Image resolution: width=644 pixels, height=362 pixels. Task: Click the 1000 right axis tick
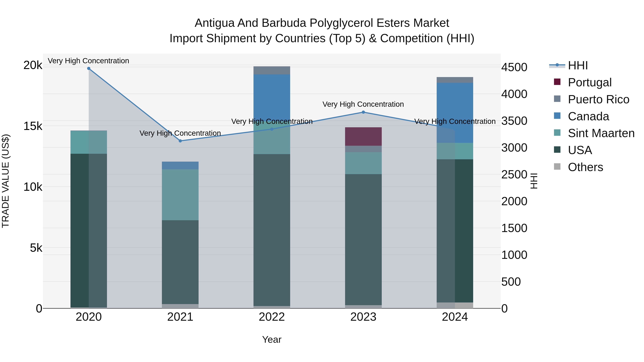tap(514, 255)
